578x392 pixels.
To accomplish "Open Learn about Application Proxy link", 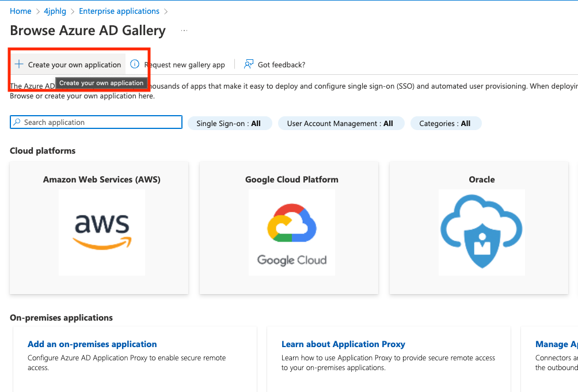I will click(x=343, y=344).
